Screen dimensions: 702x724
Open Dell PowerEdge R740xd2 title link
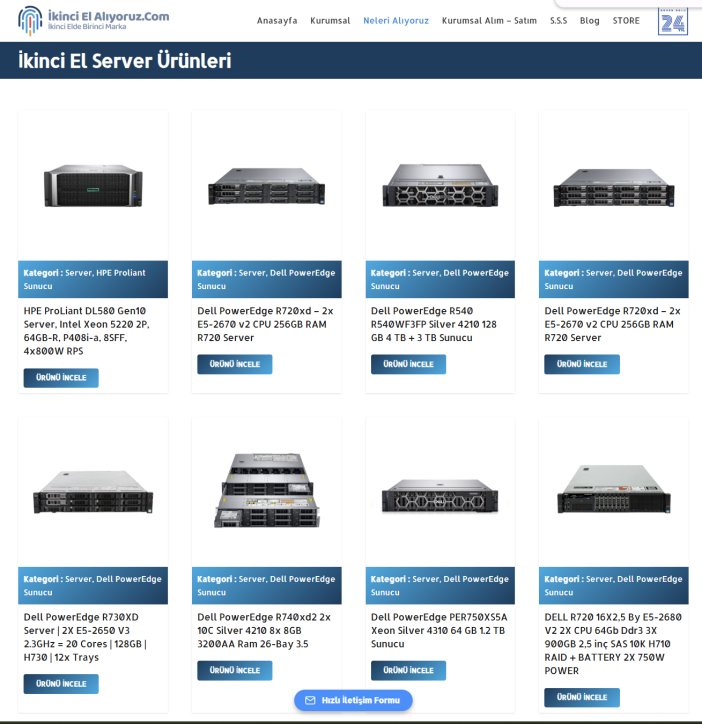click(x=264, y=630)
